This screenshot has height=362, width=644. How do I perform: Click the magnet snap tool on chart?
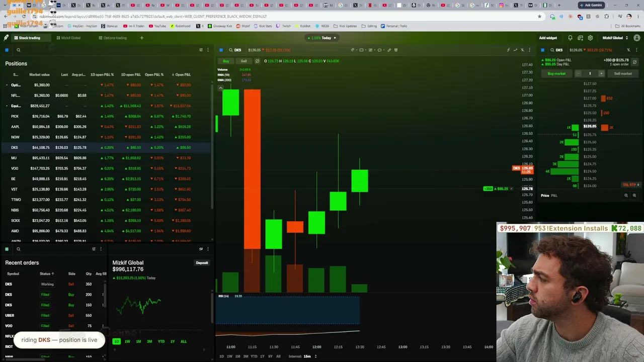[396, 50]
